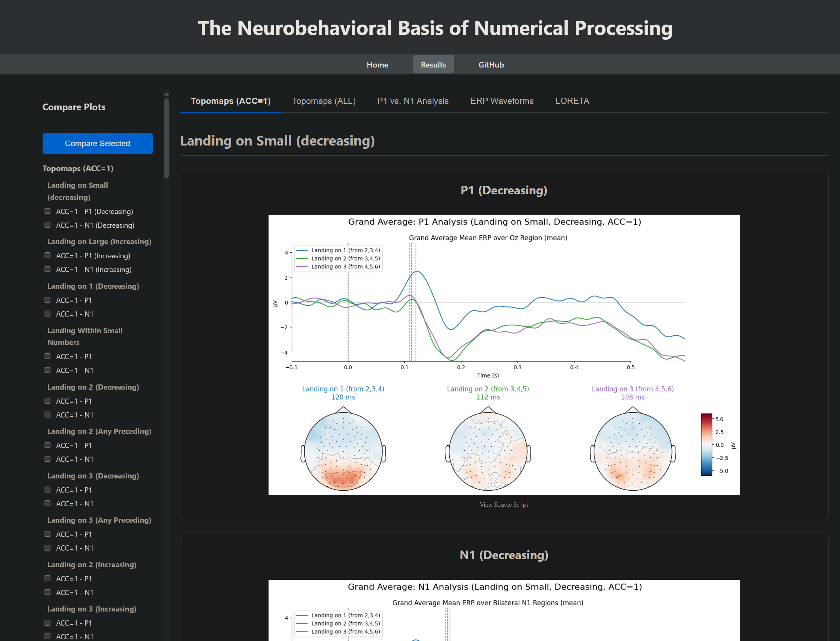Switch to the Topomaps (ALL) tab
The width and height of the screenshot is (840, 641).
pyautogui.click(x=324, y=101)
